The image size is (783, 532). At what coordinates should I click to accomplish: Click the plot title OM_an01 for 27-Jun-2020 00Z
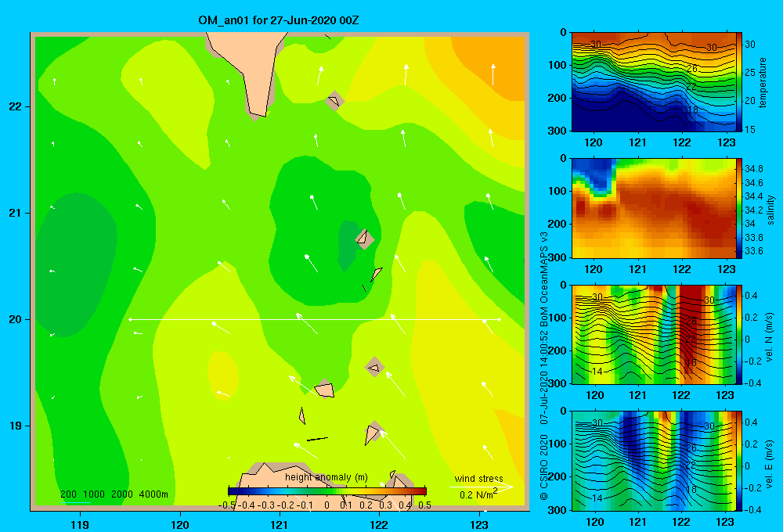coord(278,20)
